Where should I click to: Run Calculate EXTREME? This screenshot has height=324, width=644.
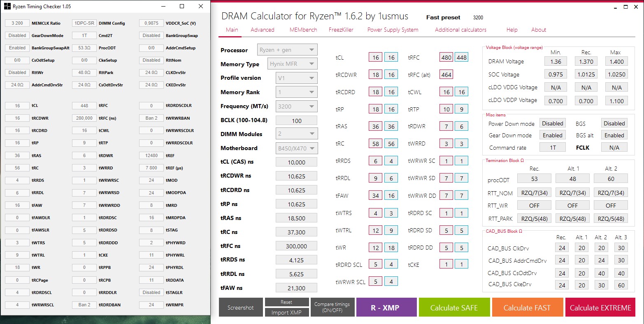600,308
